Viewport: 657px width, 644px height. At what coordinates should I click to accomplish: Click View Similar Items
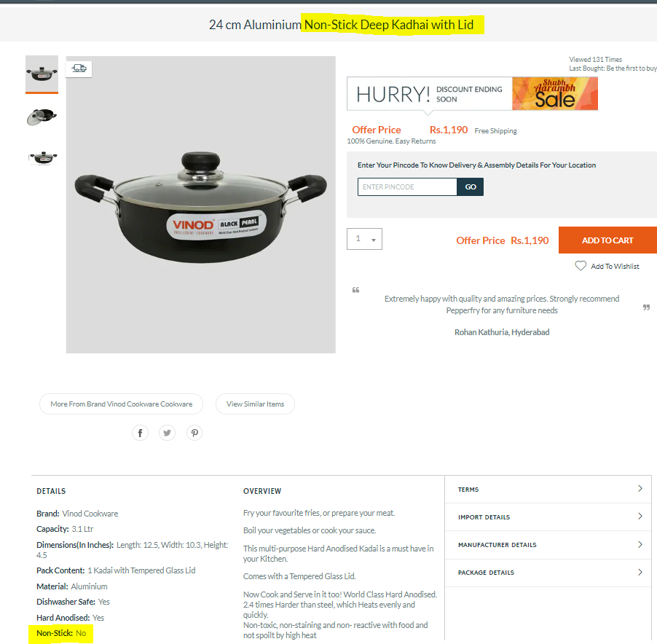tap(255, 404)
